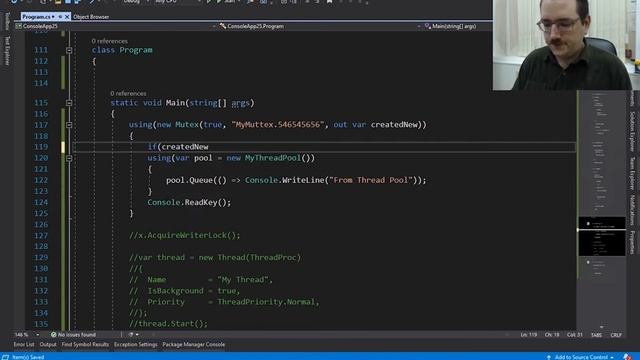This screenshot has height=360, width=640.
Task: Open the Team Explorer side tab
Action: point(632,173)
